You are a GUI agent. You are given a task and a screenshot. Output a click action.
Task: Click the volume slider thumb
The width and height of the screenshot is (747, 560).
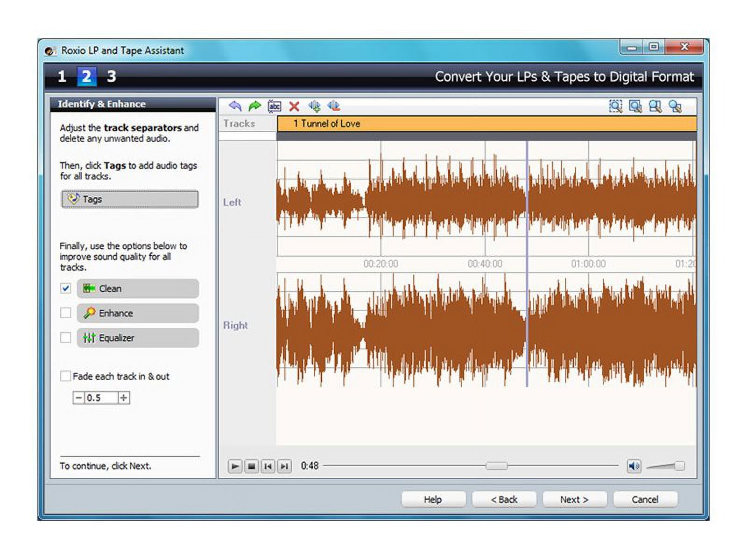pyautogui.click(x=680, y=466)
